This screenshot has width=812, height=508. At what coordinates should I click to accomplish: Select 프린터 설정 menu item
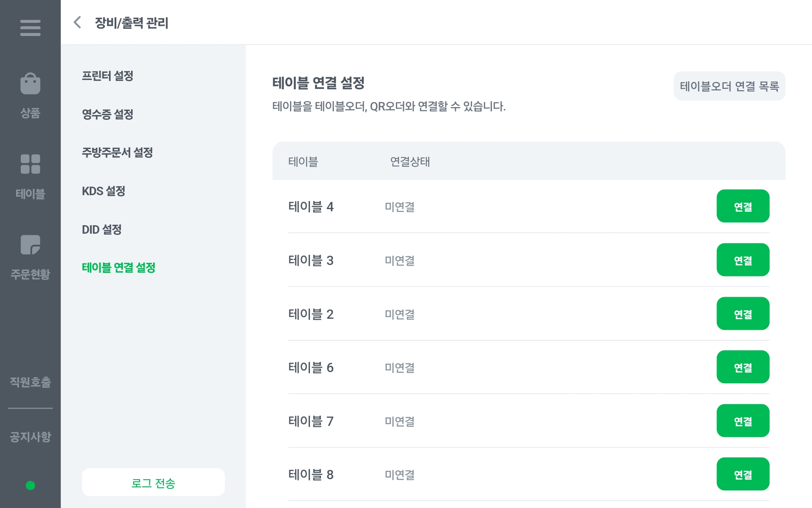coord(107,76)
